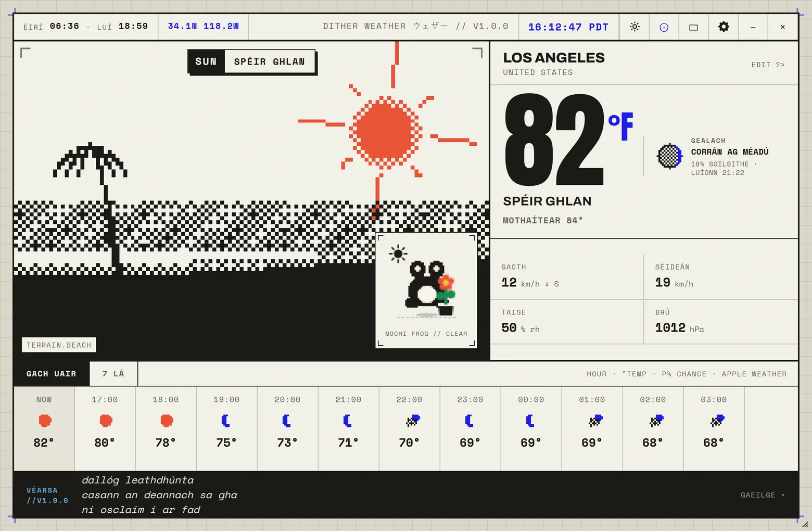The image size is (812, 531).
Task: Click the 20:00 crescent moon icon
Action: click(287, 421)
